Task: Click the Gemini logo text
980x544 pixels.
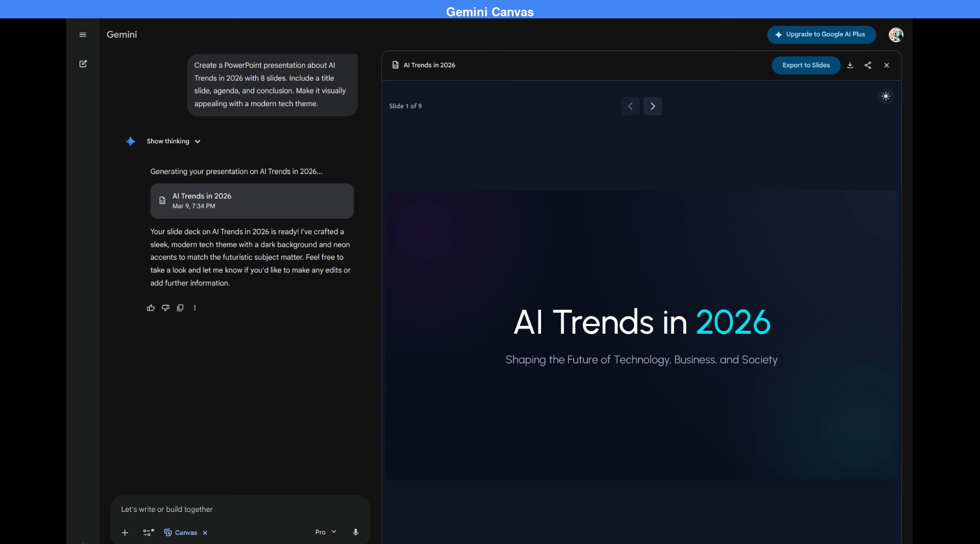Action: click(121, 34)
